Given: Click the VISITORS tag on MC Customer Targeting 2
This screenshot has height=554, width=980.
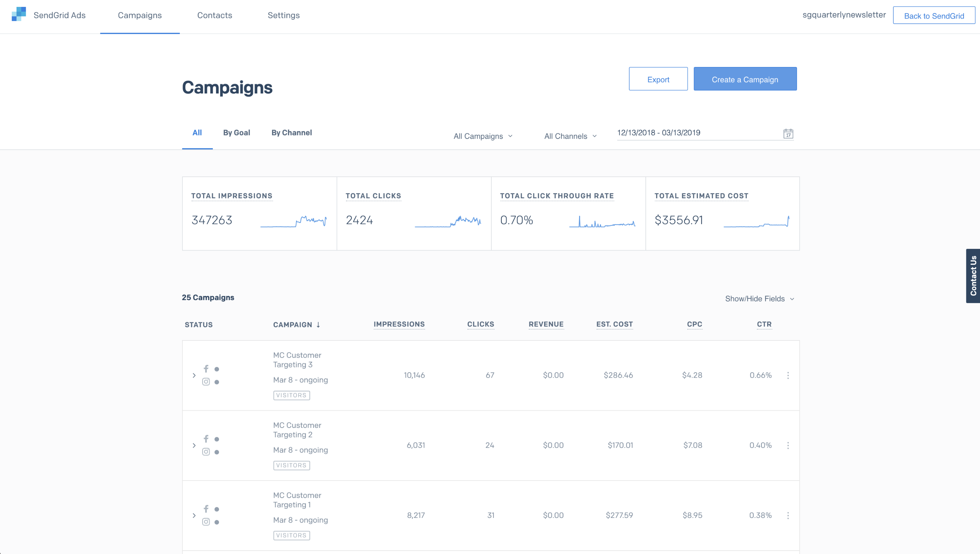Looking at the screenshot, I should (292, 465).
